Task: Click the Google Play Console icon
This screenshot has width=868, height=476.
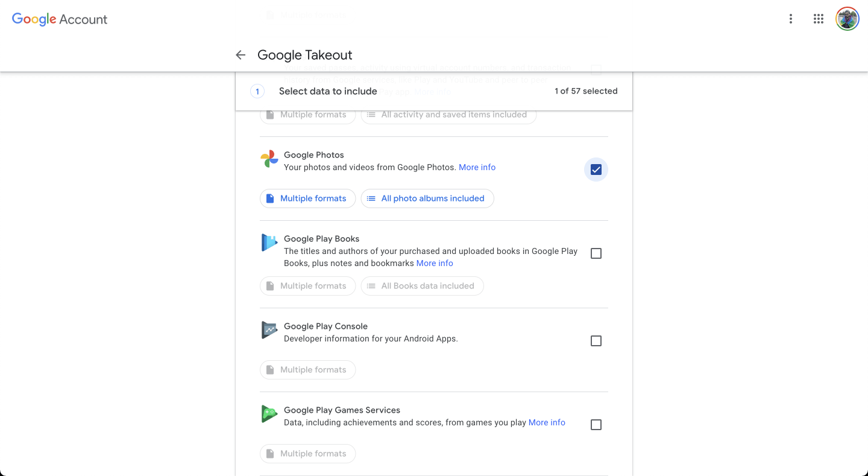Action: tap(269, 330)
